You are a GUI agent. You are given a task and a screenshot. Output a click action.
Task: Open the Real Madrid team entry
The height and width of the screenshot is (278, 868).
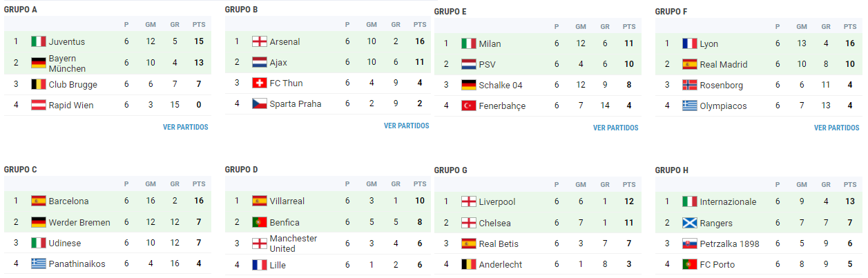[723, 64]
